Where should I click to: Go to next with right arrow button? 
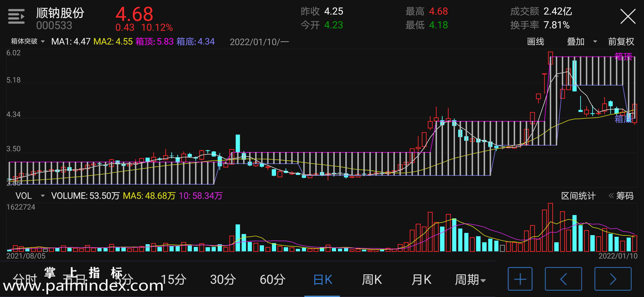[x=613, y=279]
